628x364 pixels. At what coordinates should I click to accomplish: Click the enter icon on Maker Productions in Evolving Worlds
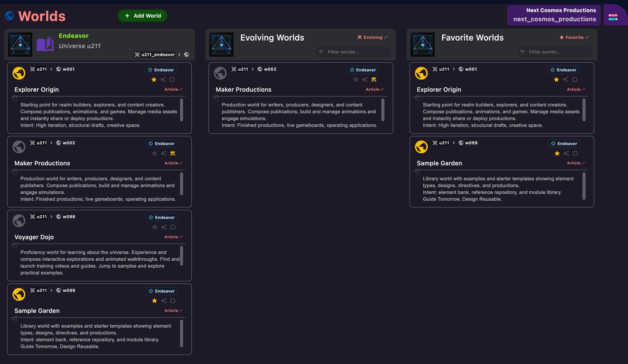pyautogui.click(x=215, y=98)
